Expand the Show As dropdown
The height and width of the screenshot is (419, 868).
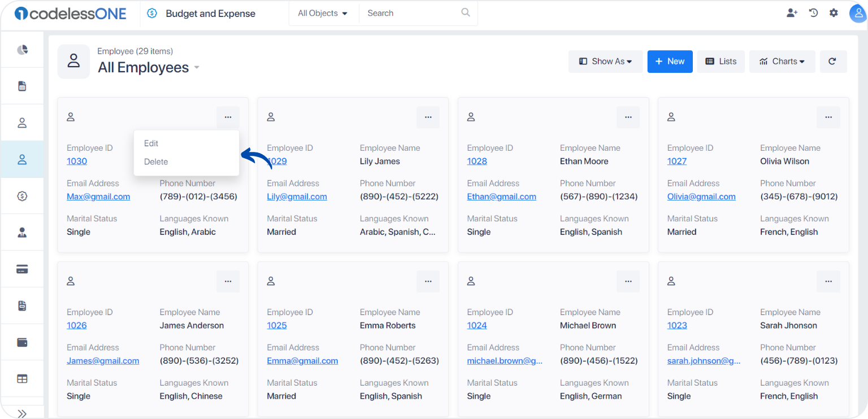pos(605,62)
